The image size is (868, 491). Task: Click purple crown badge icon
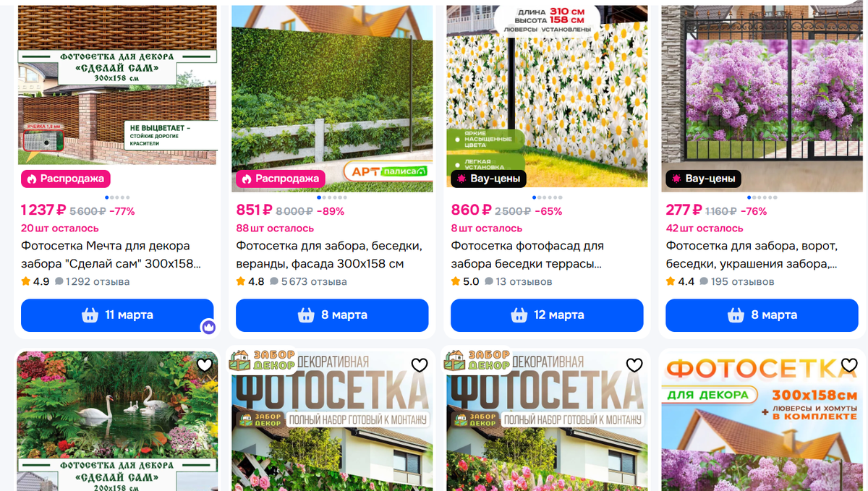[x=208, y=327]
